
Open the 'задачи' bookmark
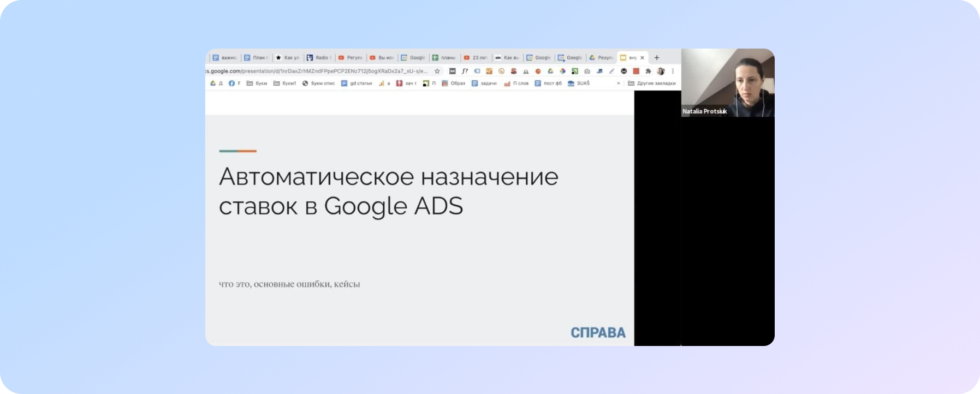tap(484, 83)
